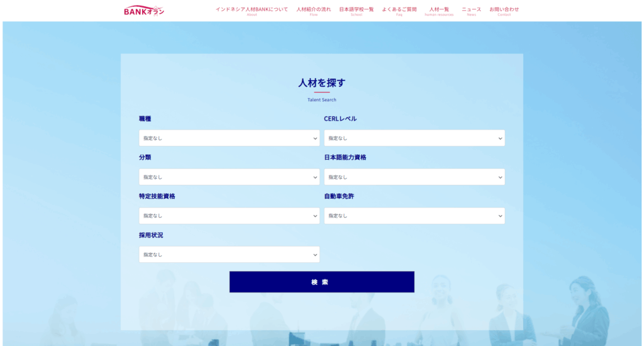Open 日本語能力資格 dropdown

click(x=414, y=177)
